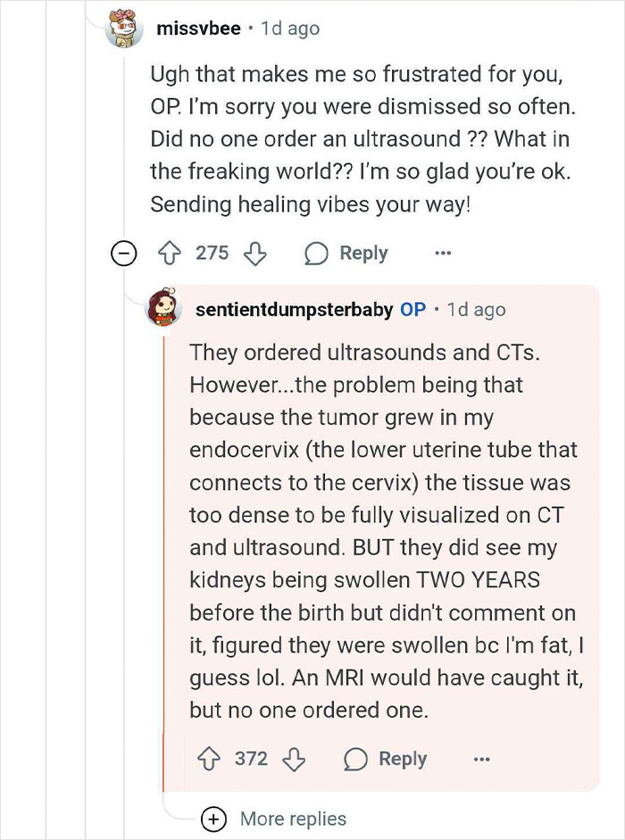
Task: Open more options on sentientdumpsterbaby's reply
Action: click(x=482, y=759)
